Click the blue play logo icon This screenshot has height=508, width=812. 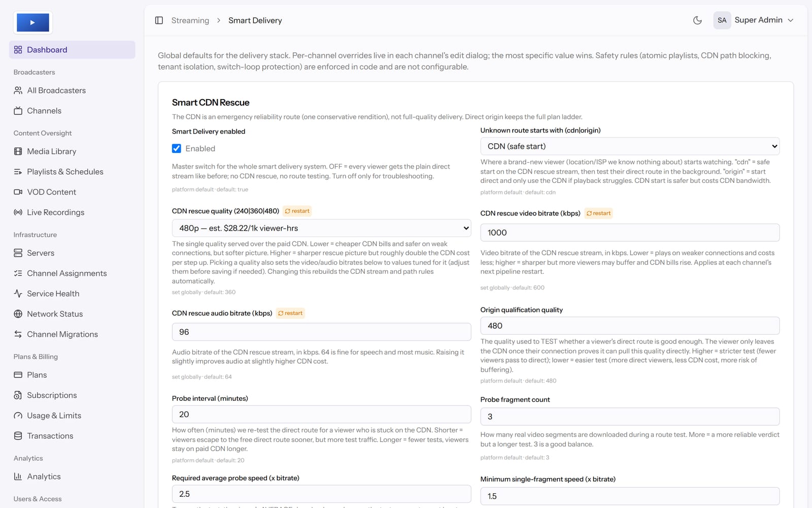pos(33,22)
